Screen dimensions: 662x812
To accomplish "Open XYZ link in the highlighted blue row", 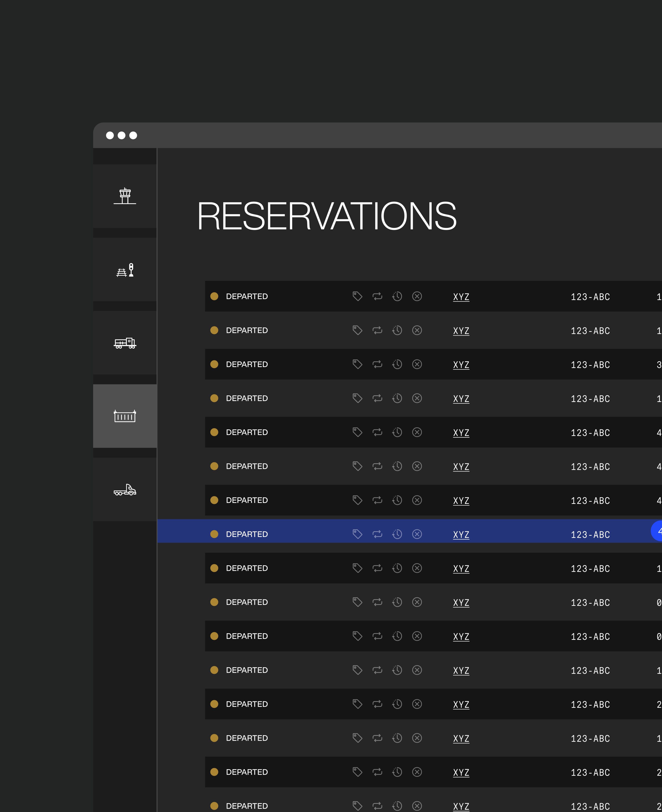I will (461, 535).
